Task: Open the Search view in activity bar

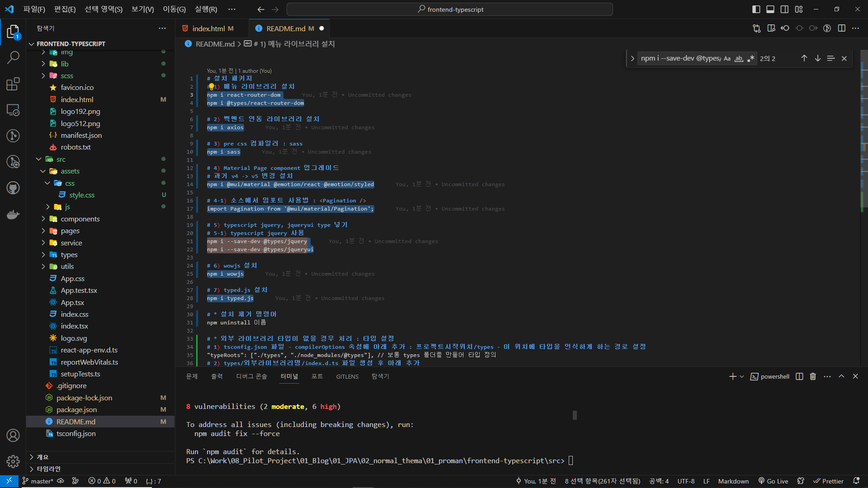Action: (13, 57)
